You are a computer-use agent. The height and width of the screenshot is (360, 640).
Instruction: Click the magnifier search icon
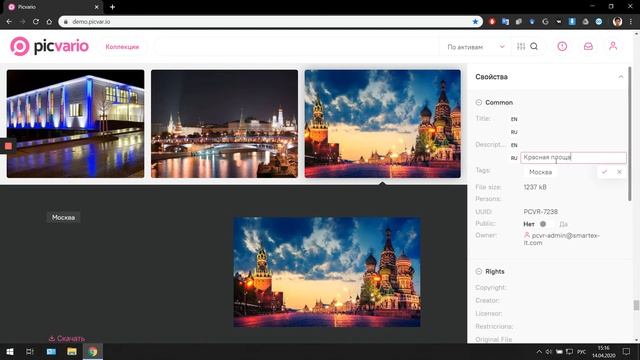click(x=534, y=47)
